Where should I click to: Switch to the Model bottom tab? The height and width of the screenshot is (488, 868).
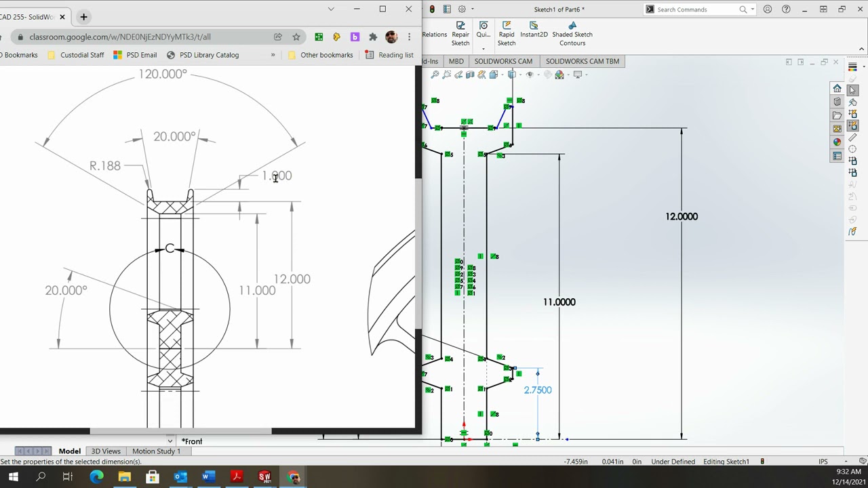(69, 451)
